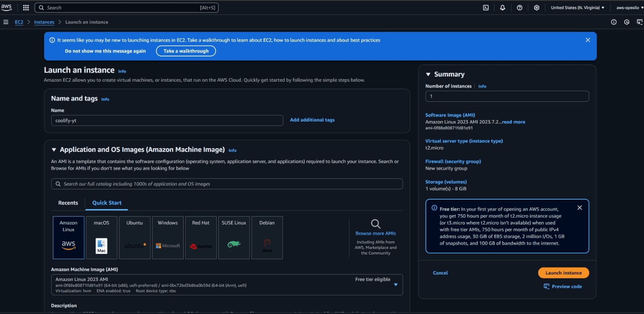644x314 pixels.
Task: Click the Launch instance button
Action: (563, 273)
